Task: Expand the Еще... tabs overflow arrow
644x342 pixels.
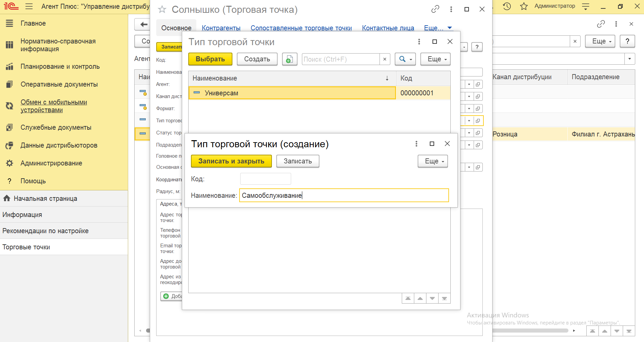Action: tap(449, 28)
